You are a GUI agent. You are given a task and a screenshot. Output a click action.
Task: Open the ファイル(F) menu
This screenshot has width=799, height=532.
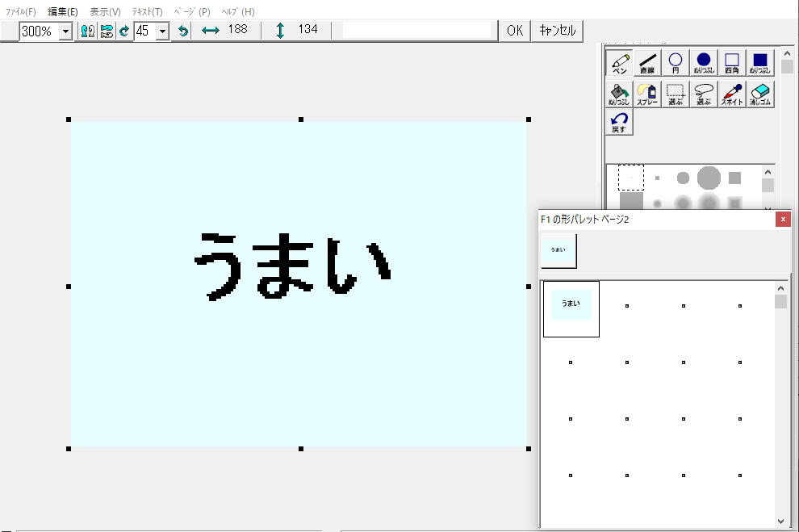point(20,11)
